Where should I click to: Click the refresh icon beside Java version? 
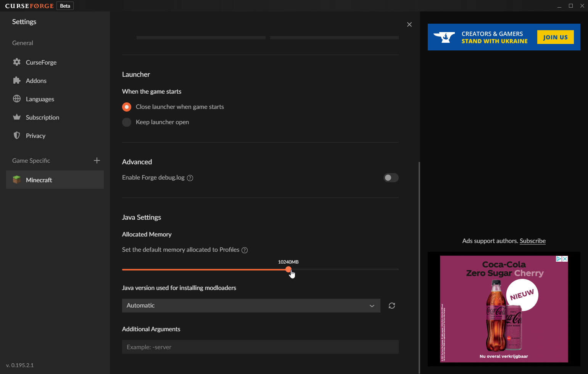click(x=392, y=306)
